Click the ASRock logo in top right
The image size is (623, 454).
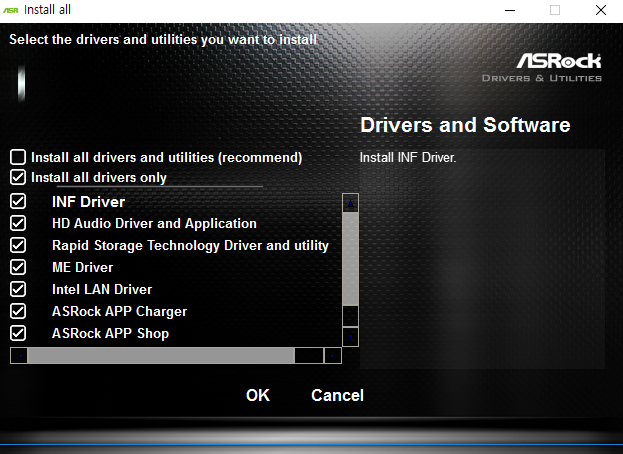coord(558,62)
